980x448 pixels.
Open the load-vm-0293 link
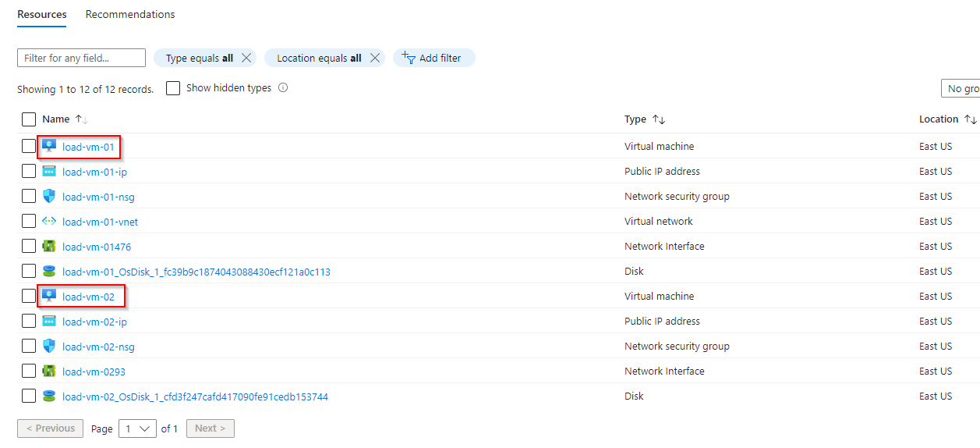[x=94, y=372]
